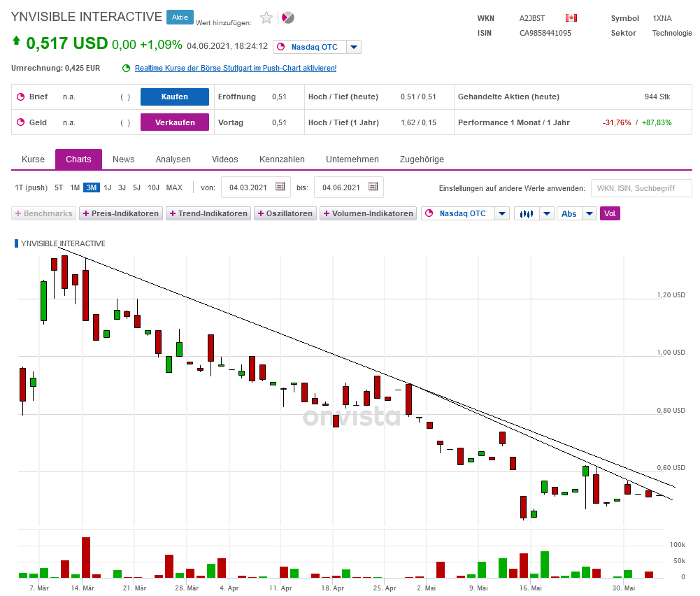The image size is (700, 596).
Task: Open calendar picker for 'von' date
Action: [280, 187]
